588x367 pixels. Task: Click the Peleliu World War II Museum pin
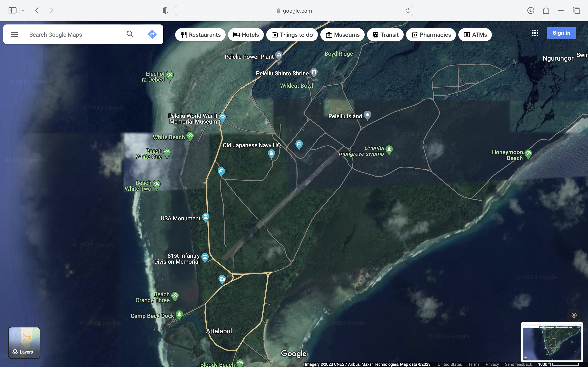(x=222, y=118)
